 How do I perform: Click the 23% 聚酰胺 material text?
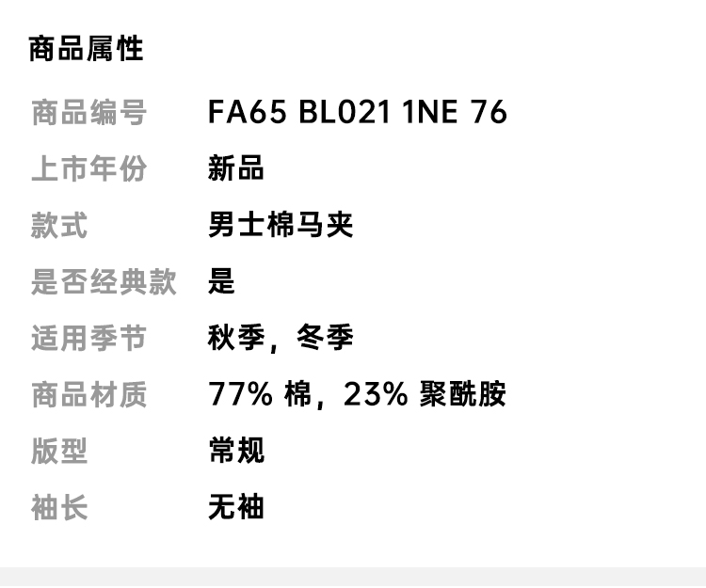(425, 394)
